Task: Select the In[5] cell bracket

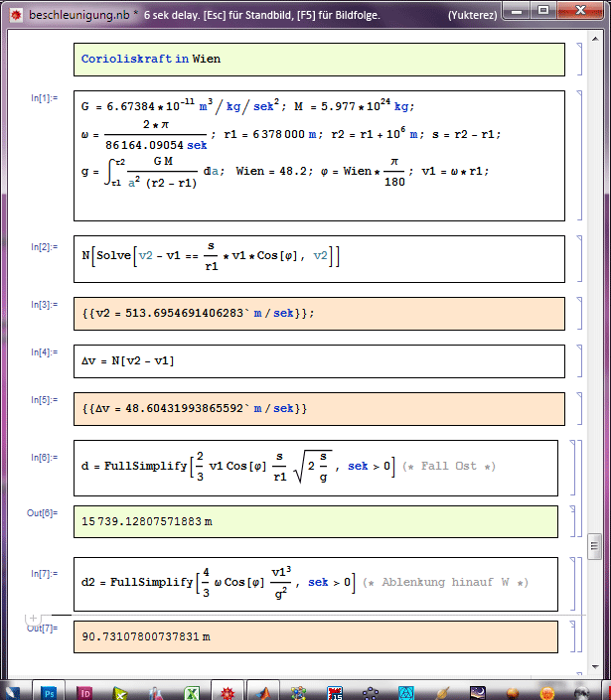Action: pos(579,409)
